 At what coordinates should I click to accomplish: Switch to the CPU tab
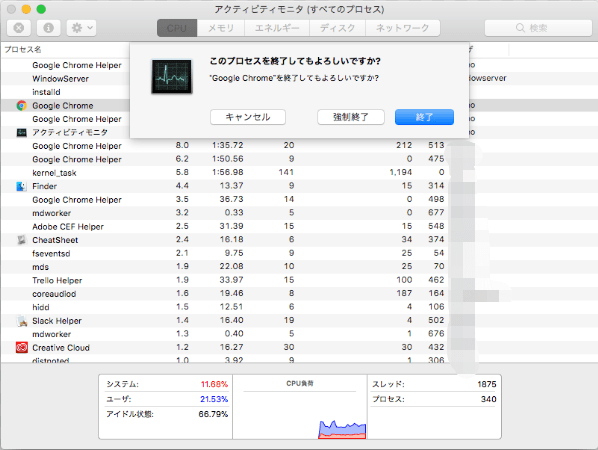coord(177,28)
